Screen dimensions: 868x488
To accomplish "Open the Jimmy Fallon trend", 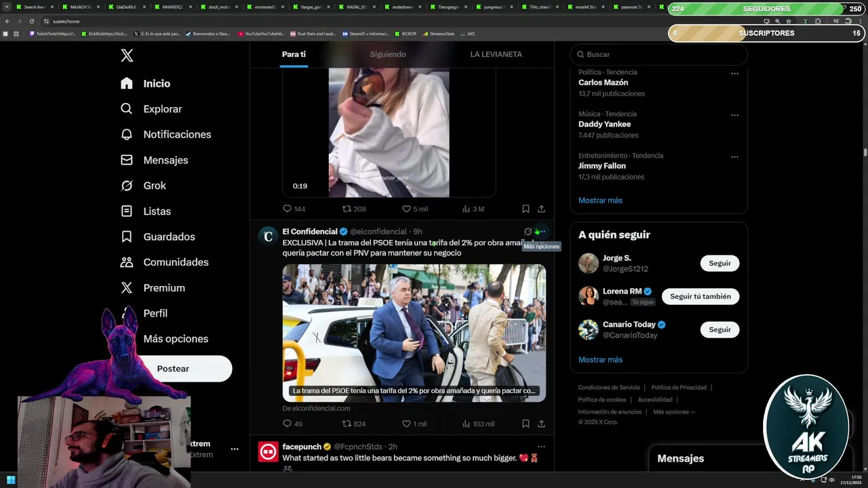I will pos(602,166).
